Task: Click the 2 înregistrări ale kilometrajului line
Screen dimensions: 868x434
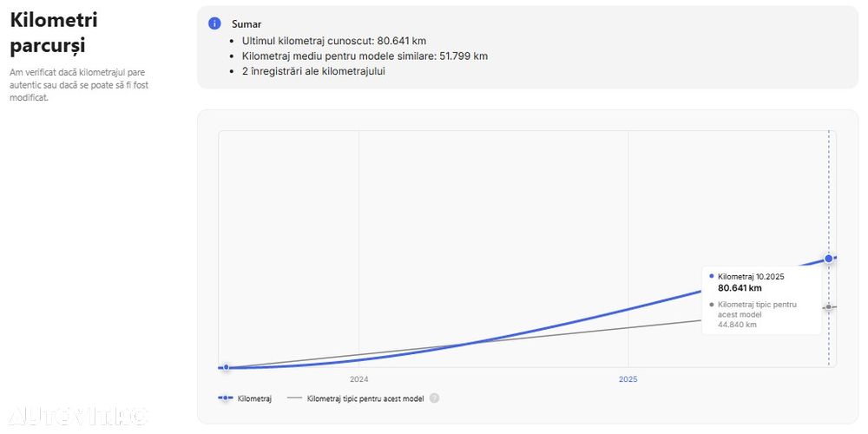Action: 313,71
